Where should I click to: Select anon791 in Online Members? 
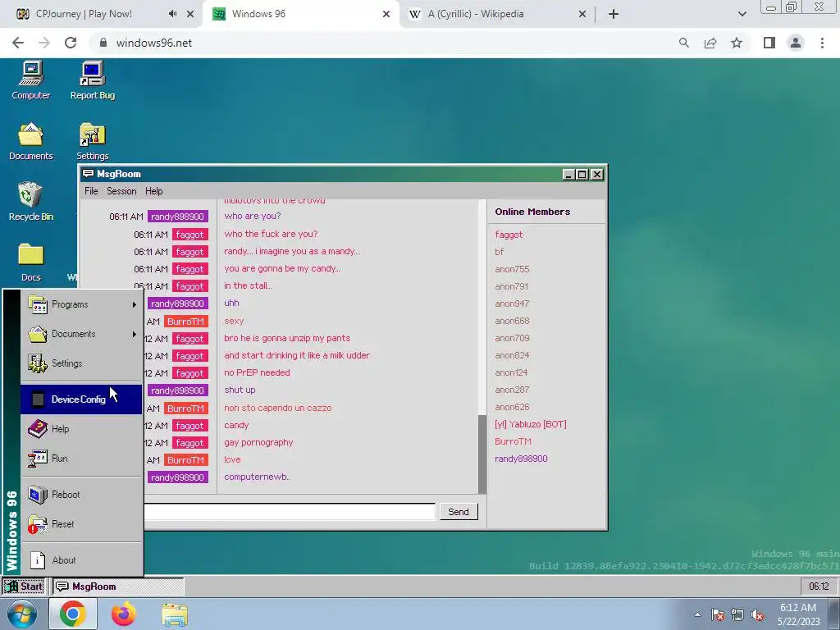(x=512, y=286)
